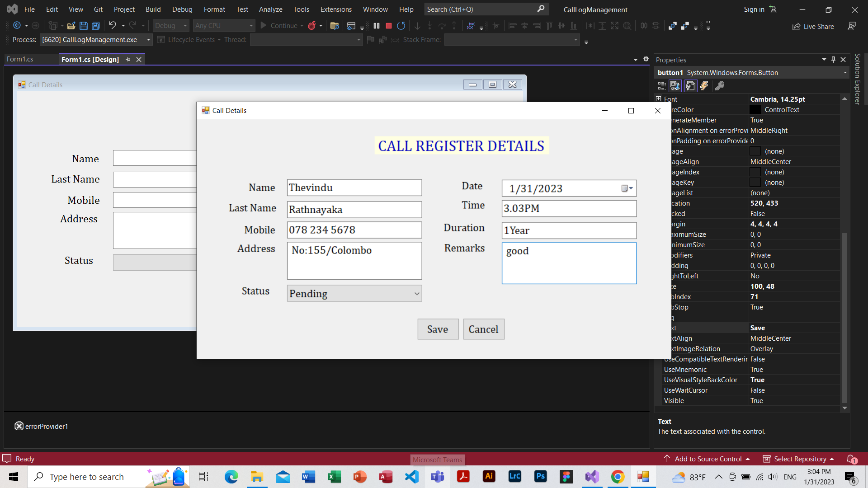Stop debugging the CallLogManagement application

pyautogui.click(x=388, y=26)
